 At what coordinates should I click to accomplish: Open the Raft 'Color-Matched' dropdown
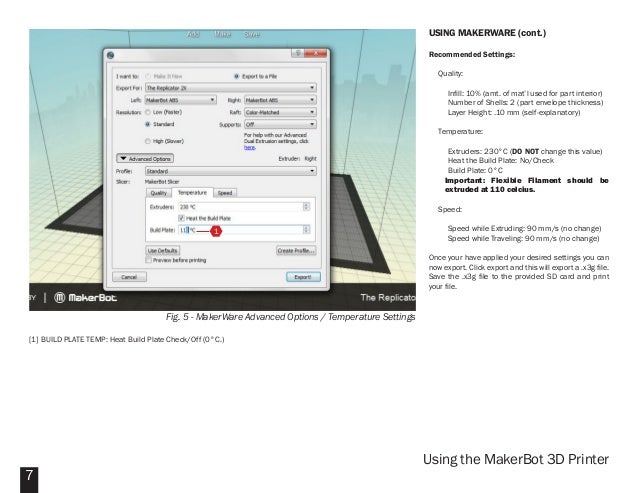click(280, 112)
